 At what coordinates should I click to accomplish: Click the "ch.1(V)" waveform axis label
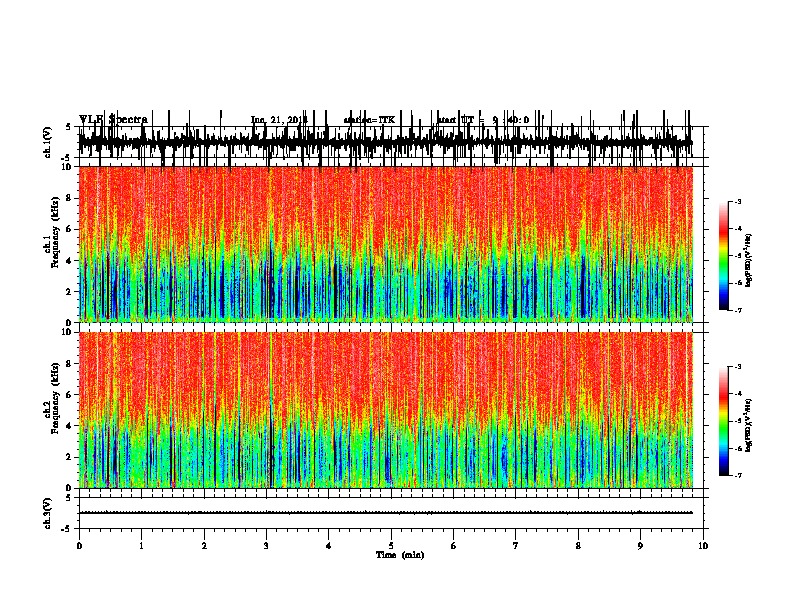pyautogui.click(x=47, y=142)
